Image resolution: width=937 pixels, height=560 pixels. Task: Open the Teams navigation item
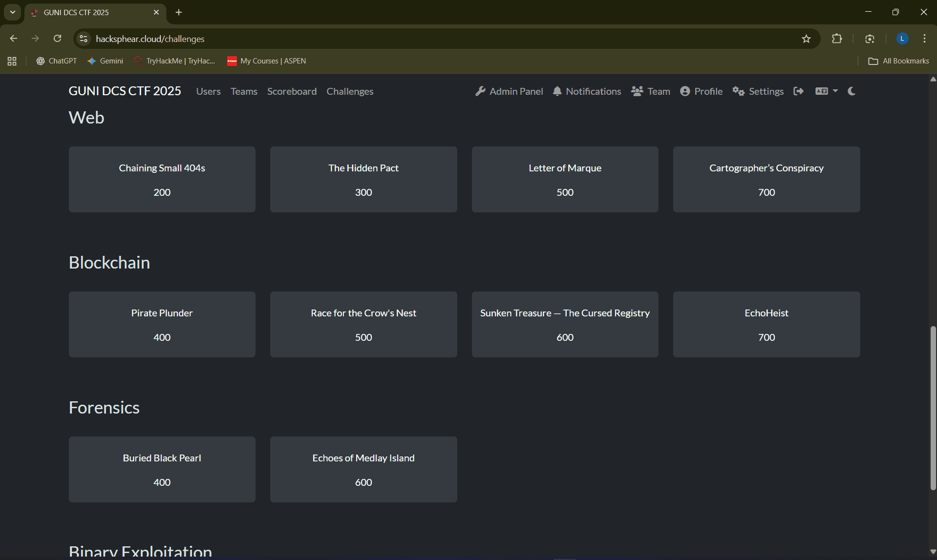click(x=244, y=91)
